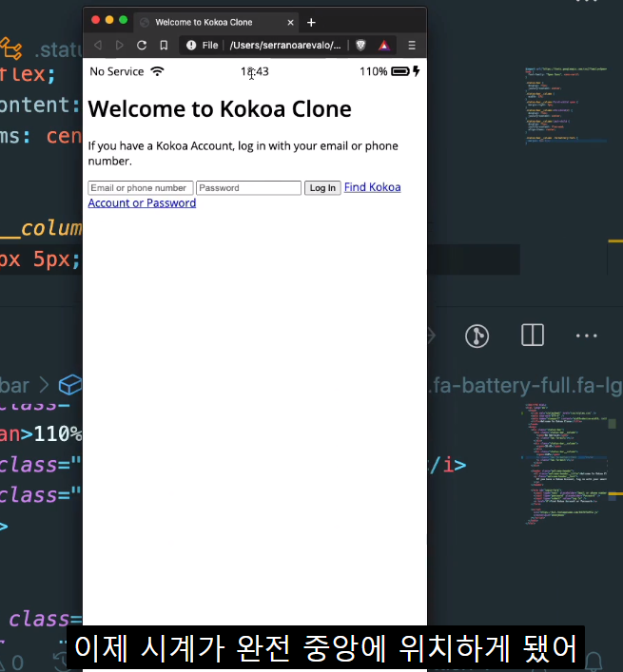Click the browser forward arrow
623x672 pixels.
120,45
